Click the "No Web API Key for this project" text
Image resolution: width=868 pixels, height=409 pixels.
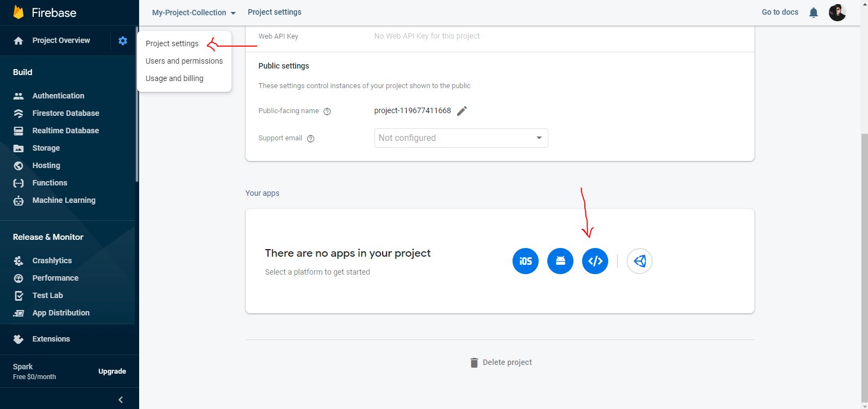click(x=427, y=36)
